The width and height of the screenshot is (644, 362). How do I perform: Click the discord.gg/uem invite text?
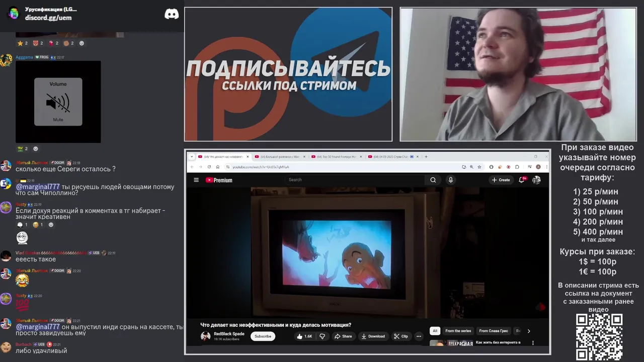click(x=48, y=18)
